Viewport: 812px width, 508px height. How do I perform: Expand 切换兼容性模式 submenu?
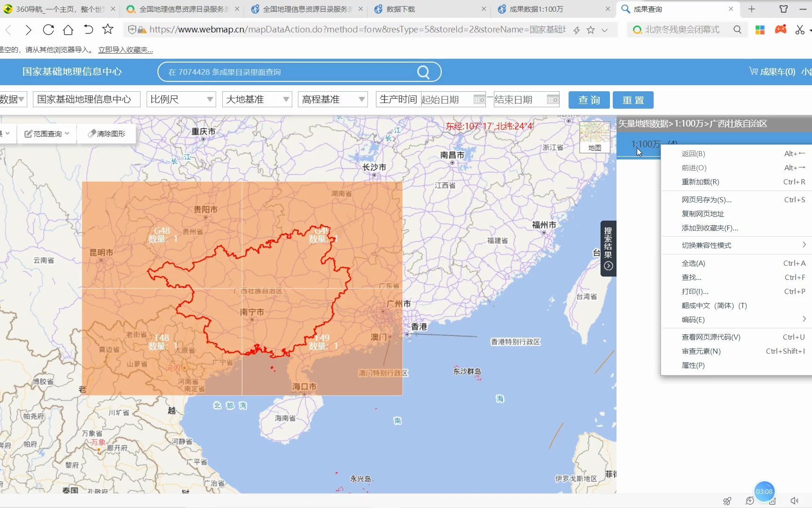[x=736, y=246]
